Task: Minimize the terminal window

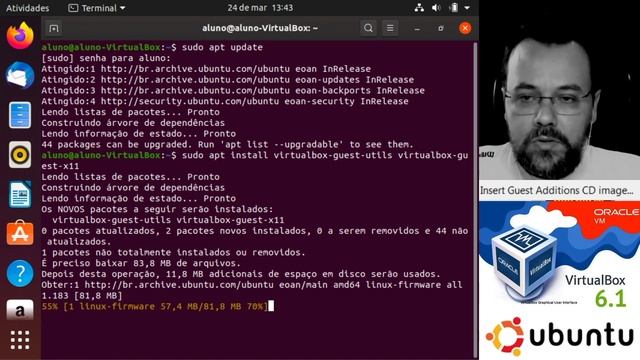Action: pos(417,29)
